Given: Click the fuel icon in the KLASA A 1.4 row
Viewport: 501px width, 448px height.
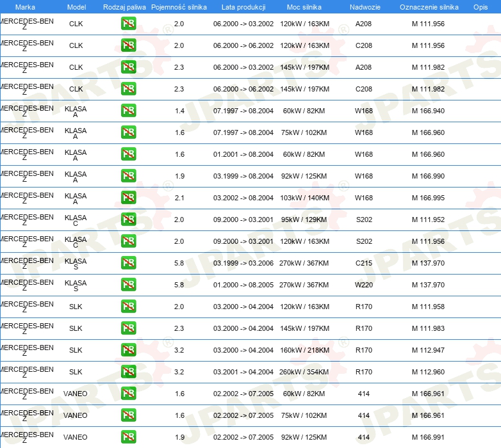Looking at the screenshot, I should point(128,111).
